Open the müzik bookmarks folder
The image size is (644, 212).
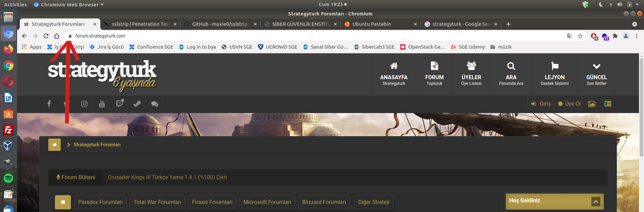click(x=501, y=47)
